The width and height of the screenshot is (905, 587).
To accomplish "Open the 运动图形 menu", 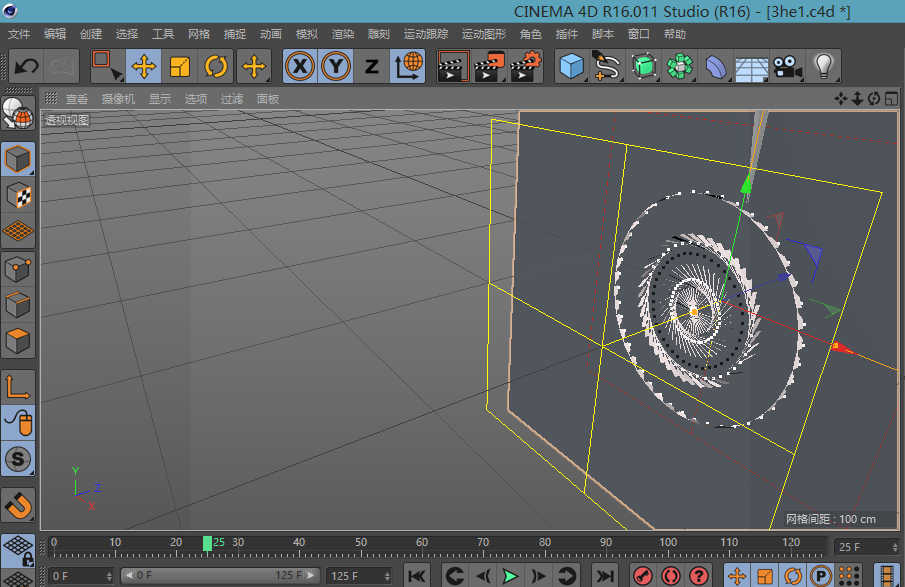I will (483, 34).
